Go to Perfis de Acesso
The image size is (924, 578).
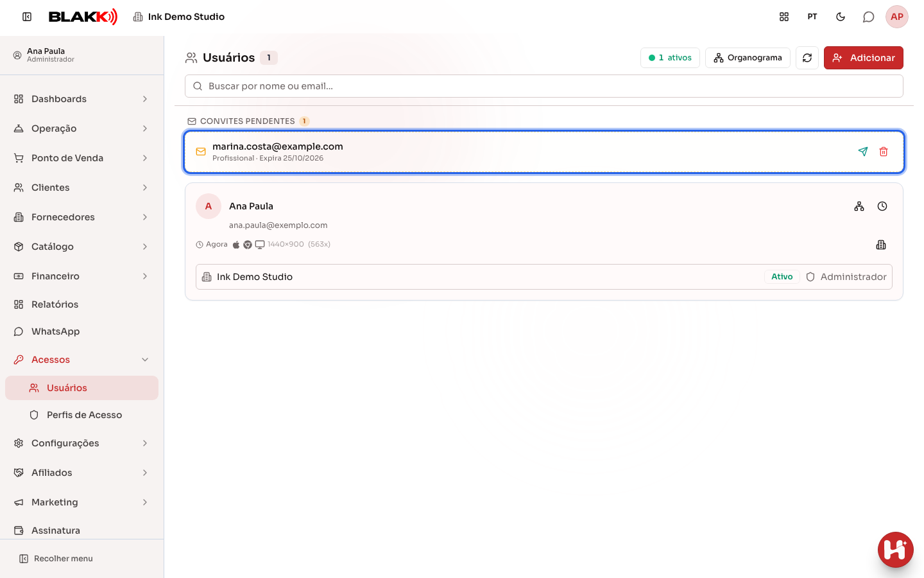click(81, 415)
